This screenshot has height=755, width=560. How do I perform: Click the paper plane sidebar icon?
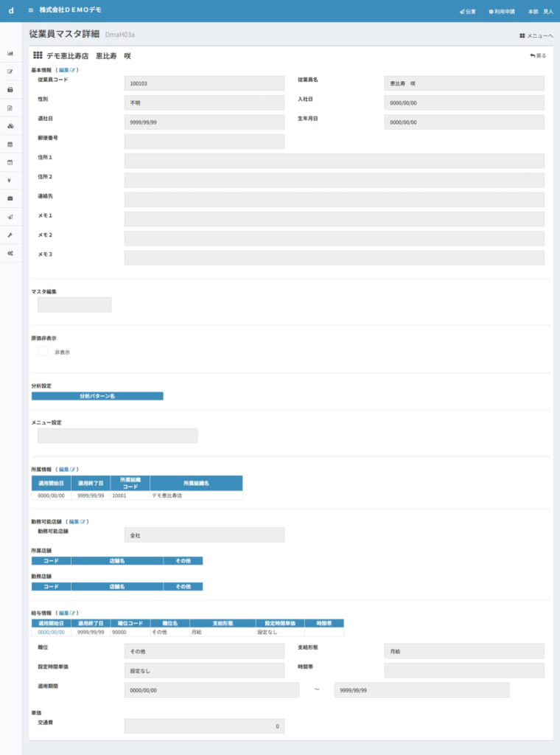coord(10,217)
